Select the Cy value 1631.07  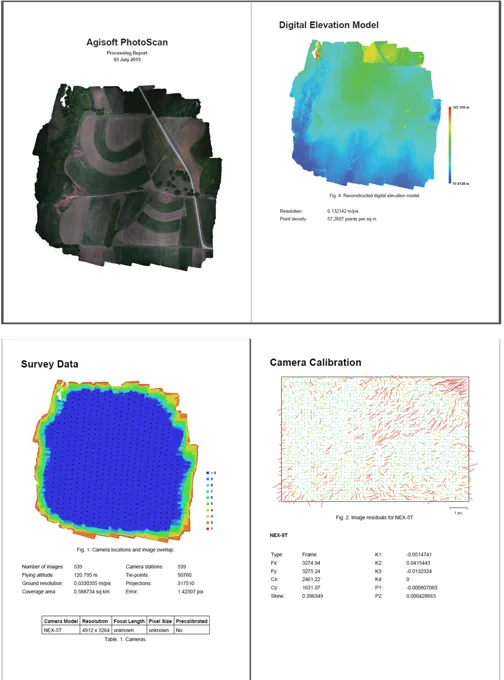click(x=311, y=588)
